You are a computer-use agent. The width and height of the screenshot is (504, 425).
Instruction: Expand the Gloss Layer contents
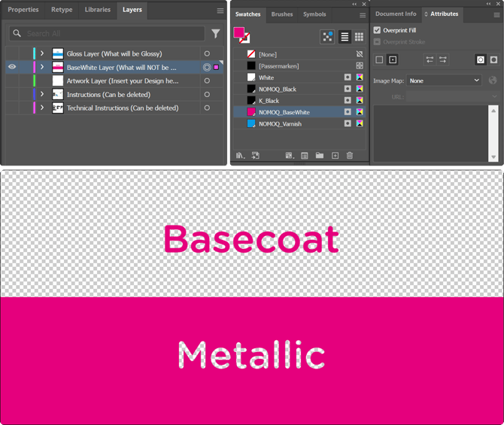pos(42,53)
